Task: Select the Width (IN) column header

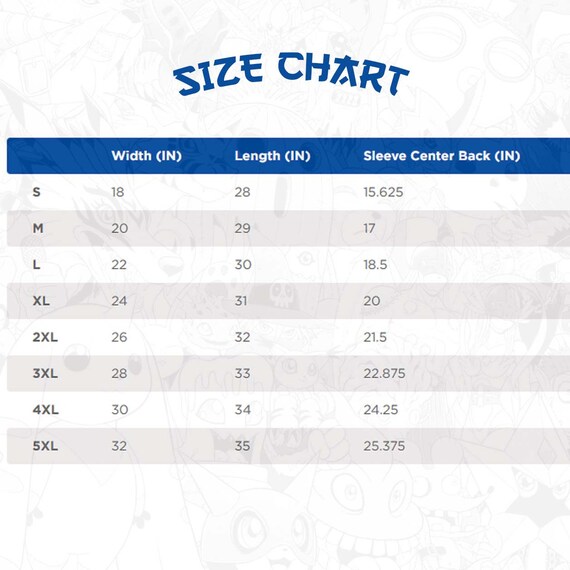Action: pos(146,156)
